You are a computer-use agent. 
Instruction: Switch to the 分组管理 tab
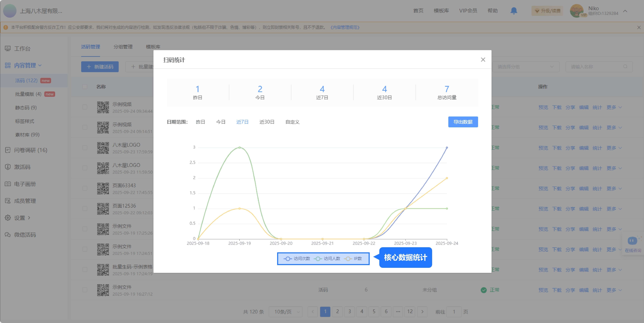tap(123, 47)
